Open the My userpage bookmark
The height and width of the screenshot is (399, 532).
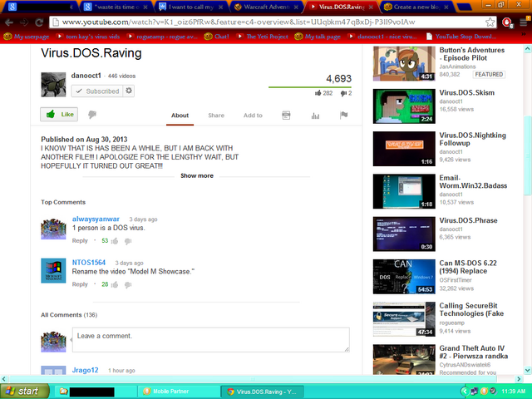pos(27,37)
